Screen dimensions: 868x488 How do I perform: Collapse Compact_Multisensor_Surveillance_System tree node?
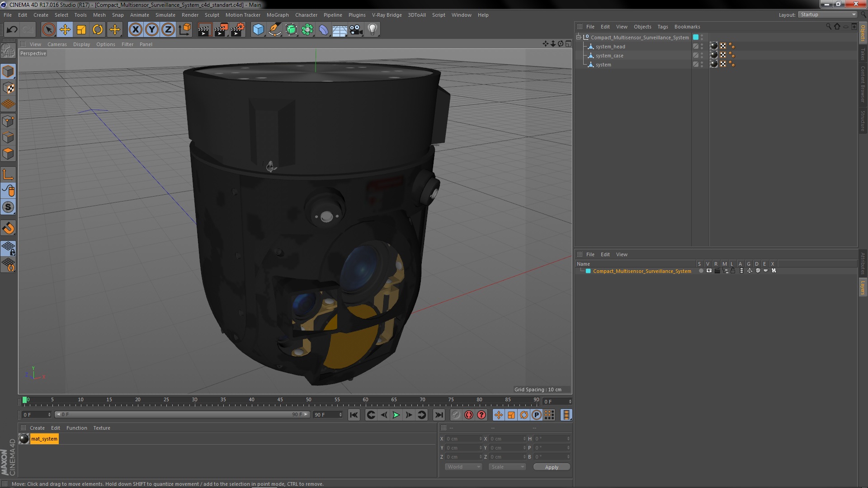coord(578,37)
